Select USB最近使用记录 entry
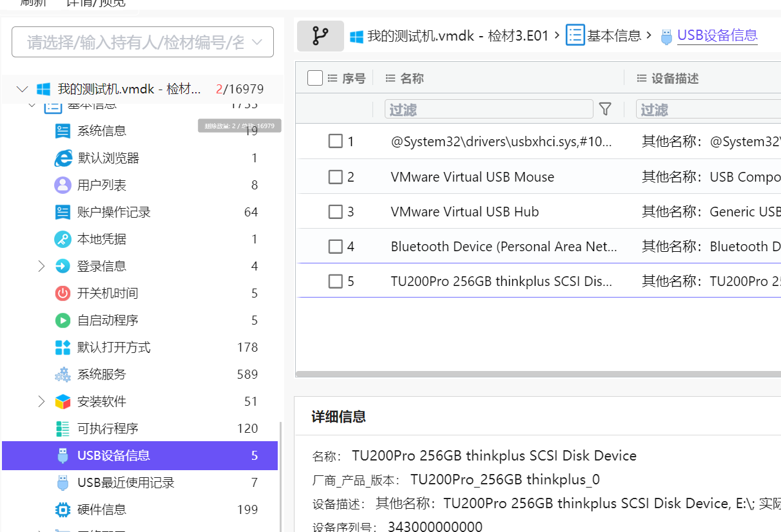The image size is (781, 532). [126, 482]
